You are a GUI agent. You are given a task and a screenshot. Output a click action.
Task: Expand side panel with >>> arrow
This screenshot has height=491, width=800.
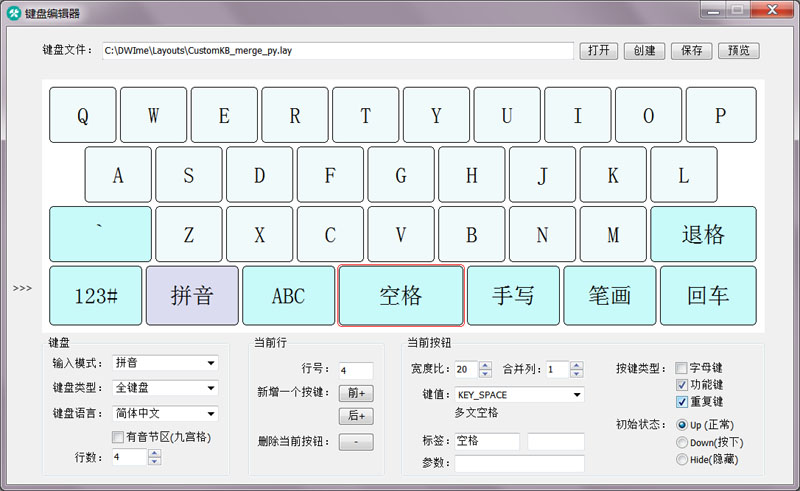coord(22,288)
